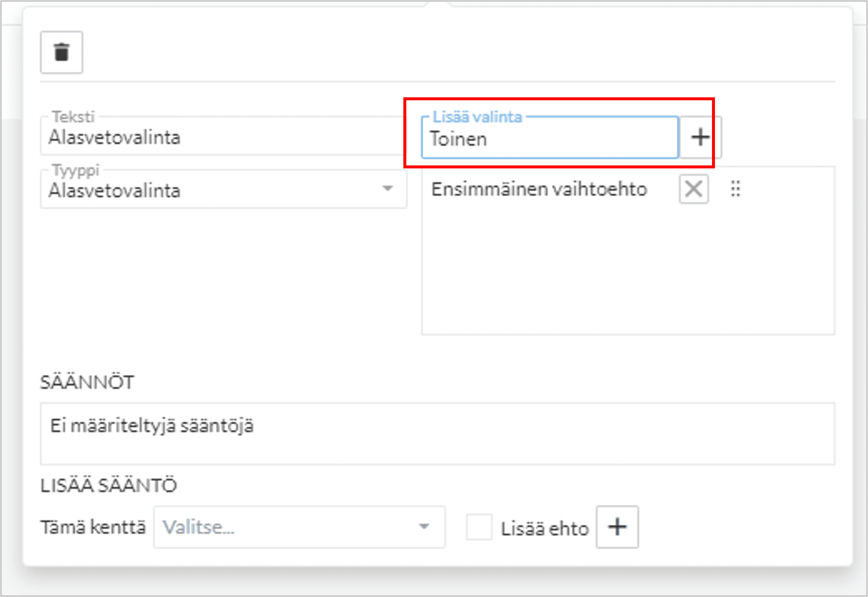Click the blue Lisää valinta floating label
The width and height of the screenshot is (868, 597).
tap(477, 117)
